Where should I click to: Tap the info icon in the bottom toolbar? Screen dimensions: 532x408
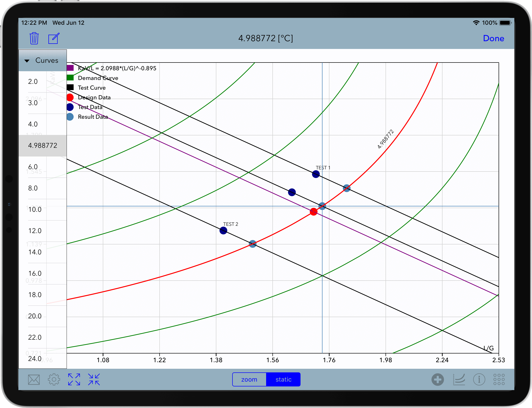[479, 379]
